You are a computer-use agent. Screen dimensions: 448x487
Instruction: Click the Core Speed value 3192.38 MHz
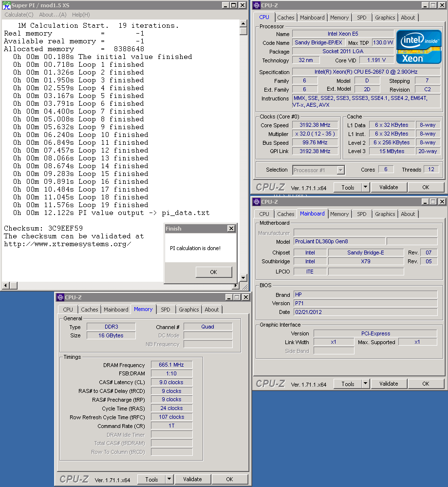(x=315, y=125)
